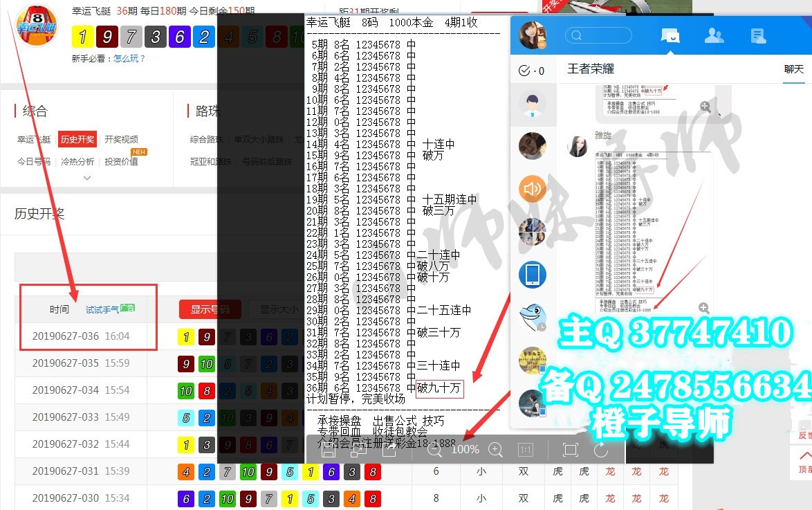Share the image using the viewer's forward icon
Screen dimensions: 812x510
(389, 450)
